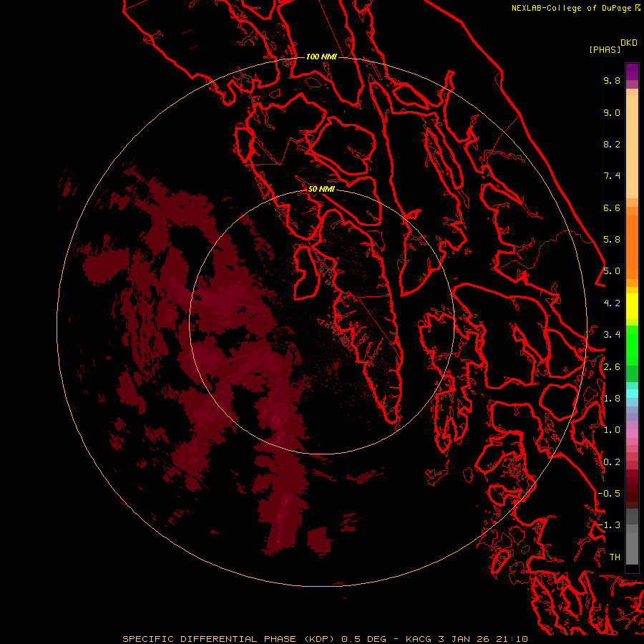Click the SPECIFIC DIFFERENTIAL PHASE (KDP) caption
Image resolution: width=644 pixels, height=644 pixels.
tap(227, 639)
